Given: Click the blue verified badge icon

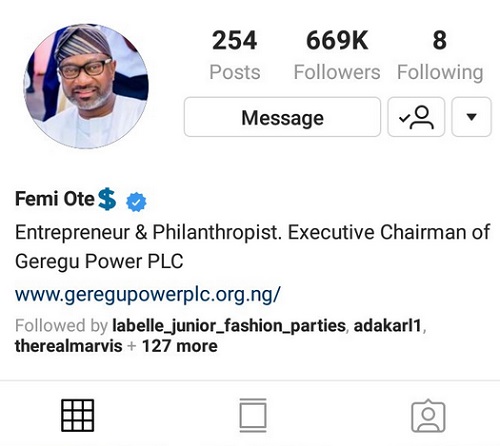Looking at the screenshot, I should click(x=136, y=202).
